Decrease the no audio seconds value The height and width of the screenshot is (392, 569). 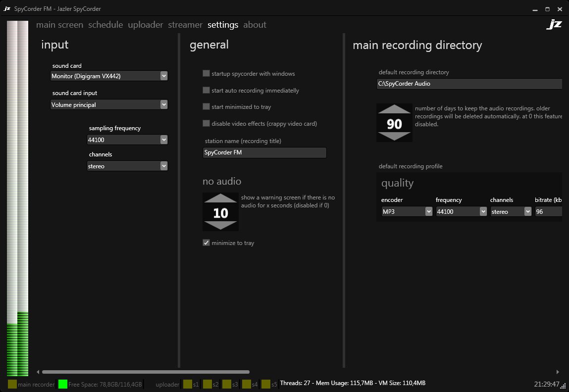220,226
